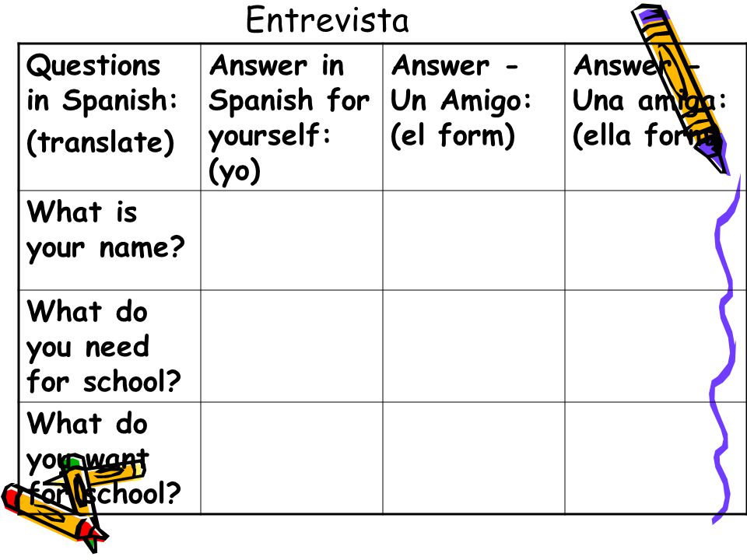This screenshot has height=560, width=747.
Task: Click empty Un Amigo cell for 'want for school'
Action: coord(474,458)
